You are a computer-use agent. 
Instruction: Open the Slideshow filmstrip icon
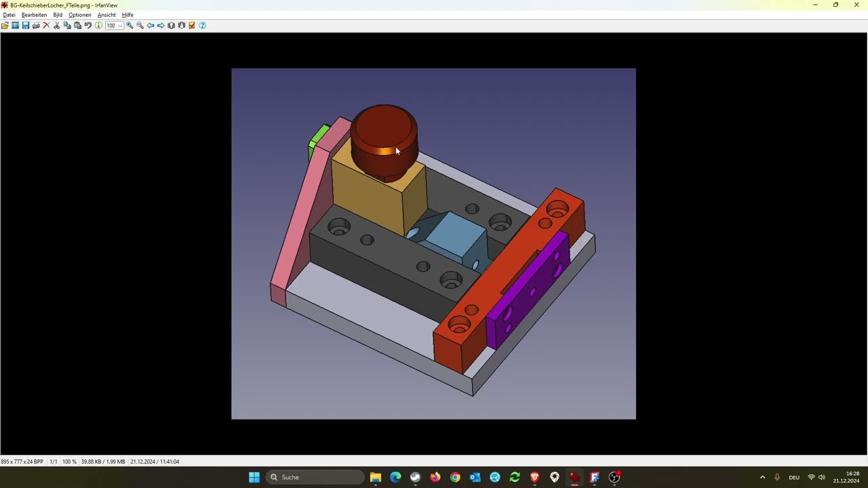[15, 25]
